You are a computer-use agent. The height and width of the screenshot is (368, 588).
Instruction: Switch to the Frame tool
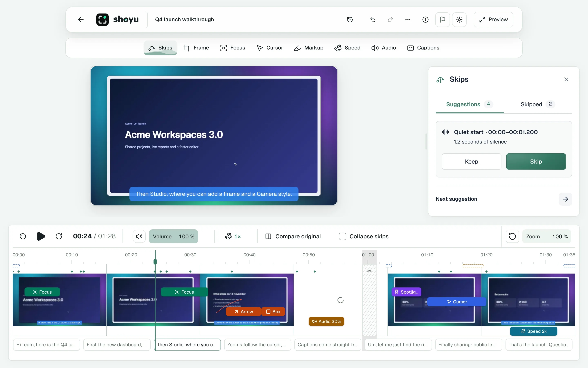pos(196,48)
